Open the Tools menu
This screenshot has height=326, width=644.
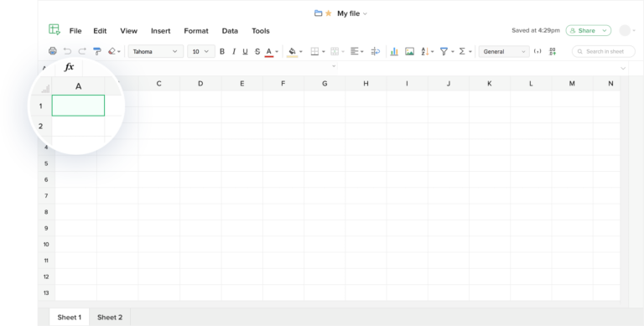[x=261, y=31]
